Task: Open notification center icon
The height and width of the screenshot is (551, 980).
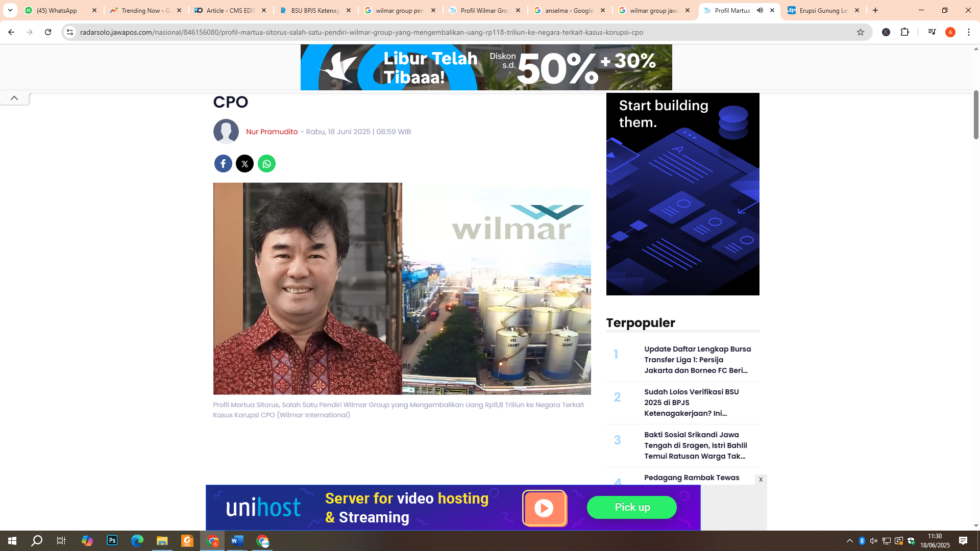Action: (963, 541)
